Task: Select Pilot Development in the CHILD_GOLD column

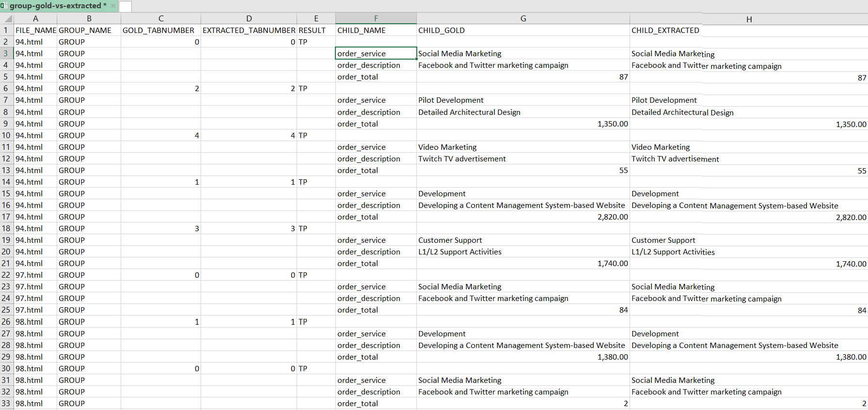Action: click(x=523, y=100)
